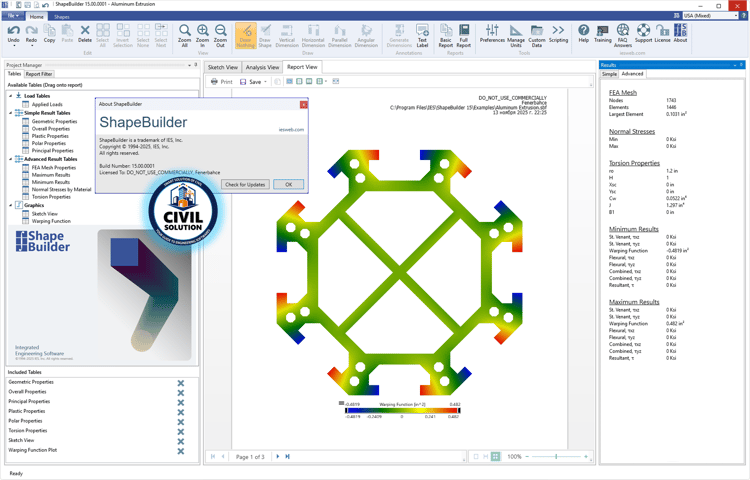Jump to last report page
750x480 pixels.
pyautogui.click(x=287, y=457)
